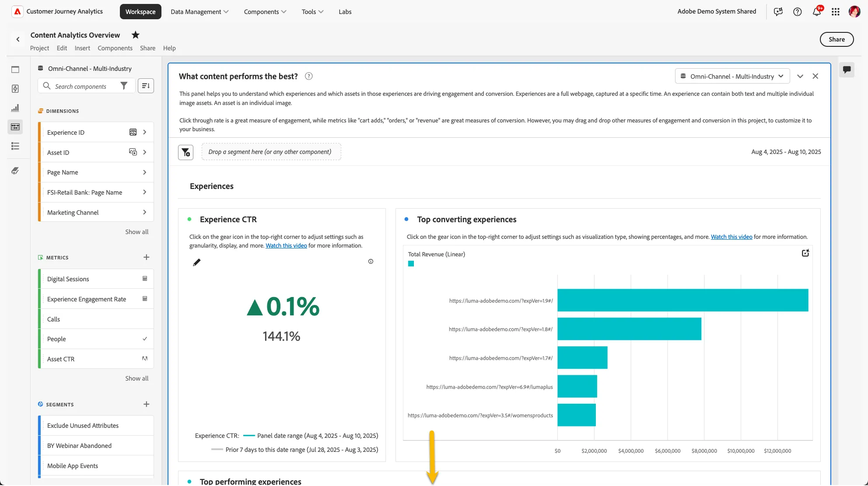This screenshot has height=486, width=868.
Task: Click the Share button
Action: coord(836,39)
